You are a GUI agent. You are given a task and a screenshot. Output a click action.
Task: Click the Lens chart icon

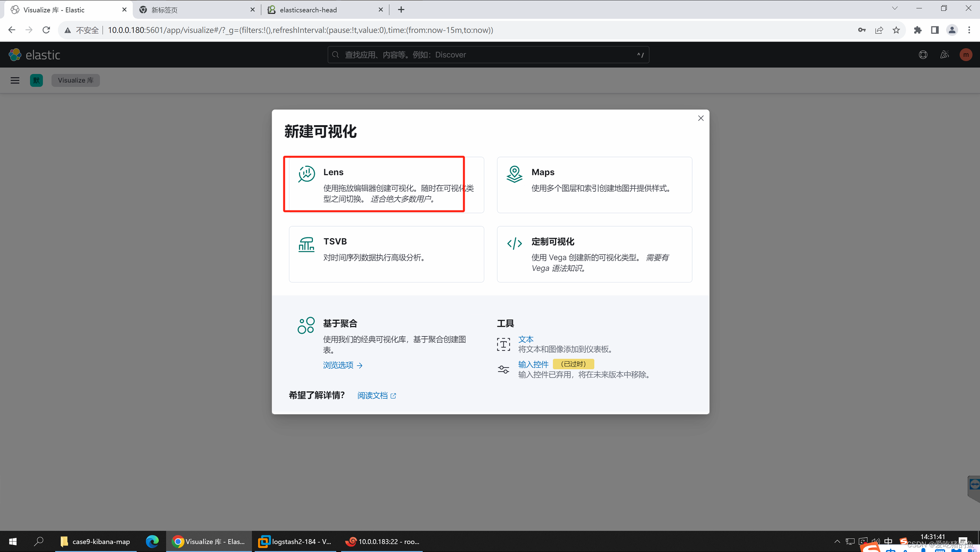[x=306, y=173]
